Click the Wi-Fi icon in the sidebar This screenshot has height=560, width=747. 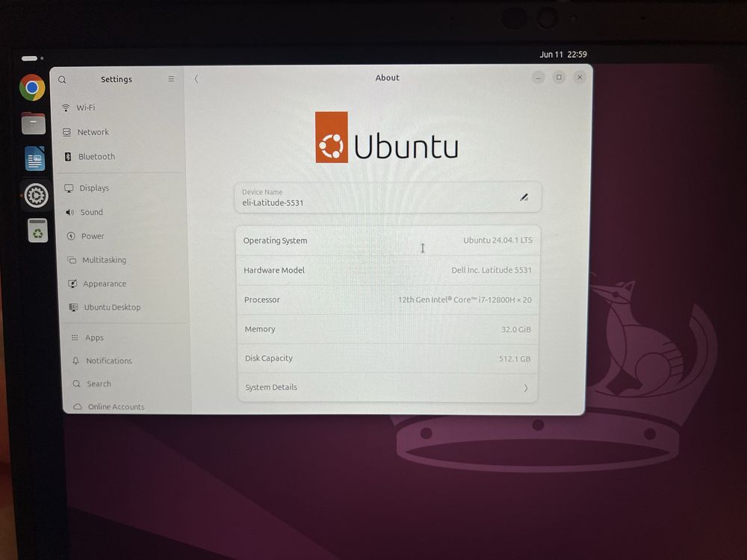coord(66,108)
